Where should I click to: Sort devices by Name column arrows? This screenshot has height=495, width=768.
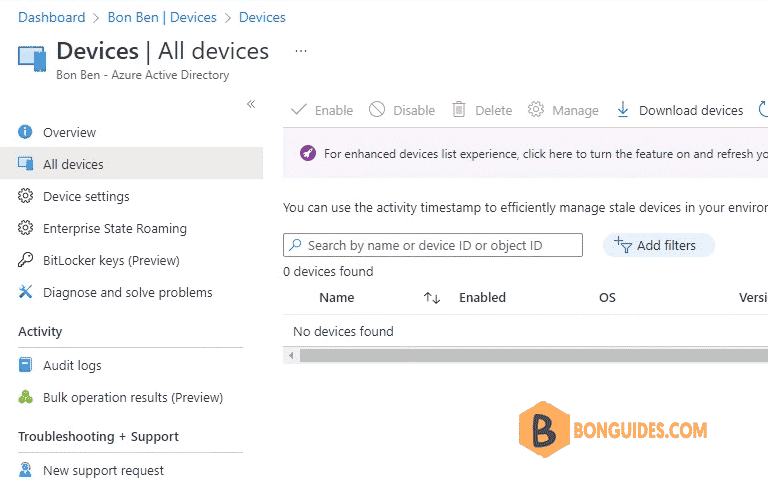(432, 298)
